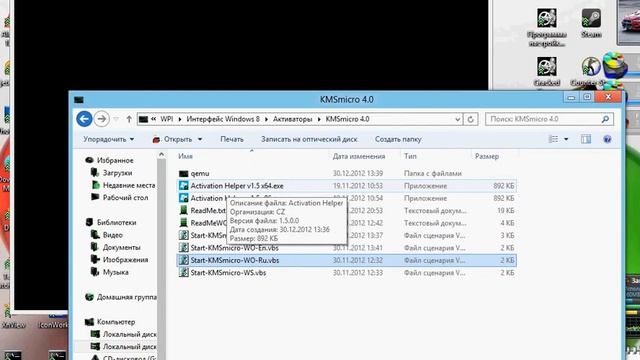This screenshot has height=360, width=640.
Task: Sort by the Размер column header
Action: click(x=487, y=156)
